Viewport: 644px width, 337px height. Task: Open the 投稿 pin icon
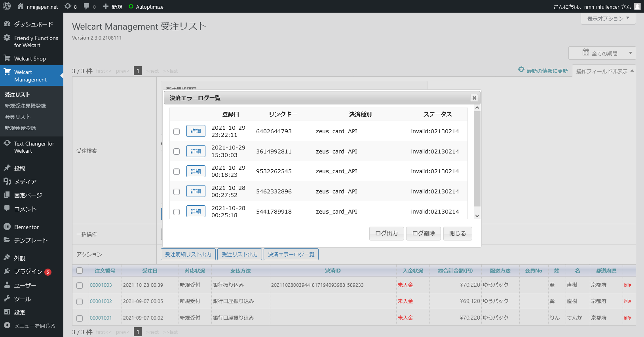pyautogui.click(x=7, y=168)
